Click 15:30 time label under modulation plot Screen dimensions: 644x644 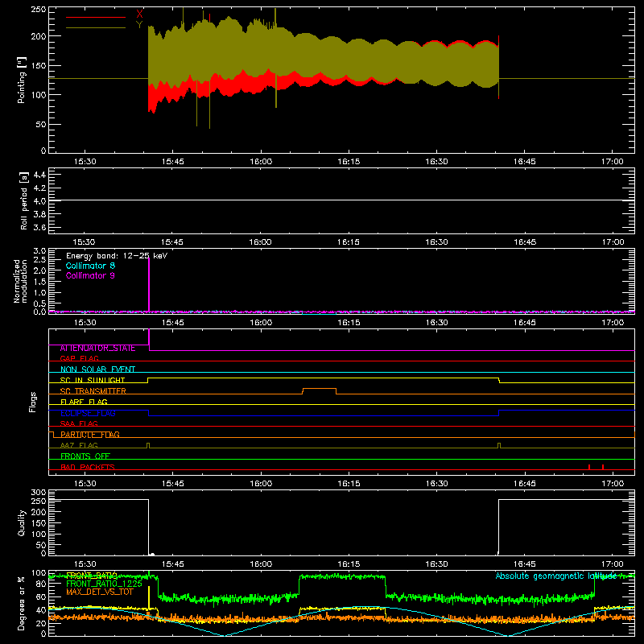pos(85,323)
